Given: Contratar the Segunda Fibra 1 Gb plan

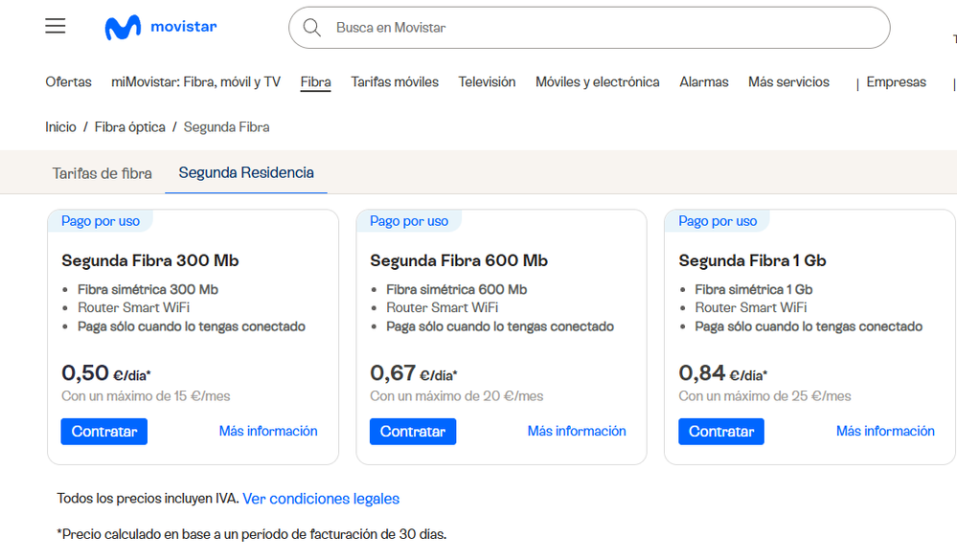Looking at the screenshot, I should point(721,432).
